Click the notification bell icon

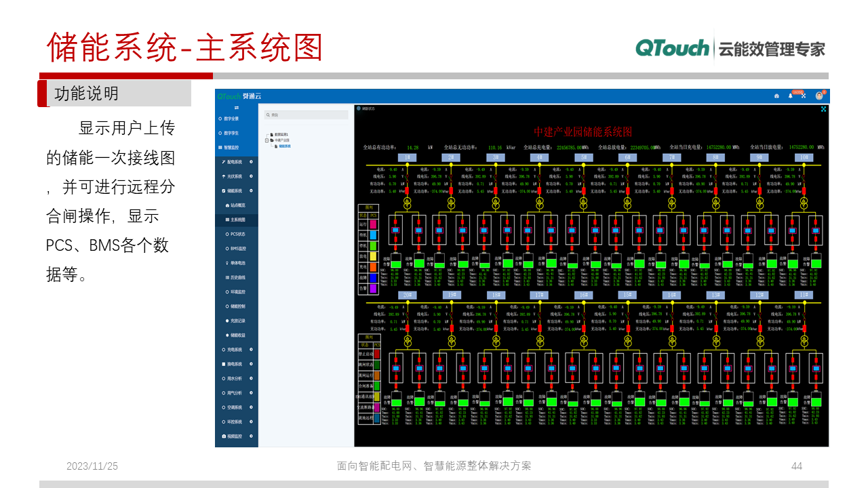tap(790, 96)
